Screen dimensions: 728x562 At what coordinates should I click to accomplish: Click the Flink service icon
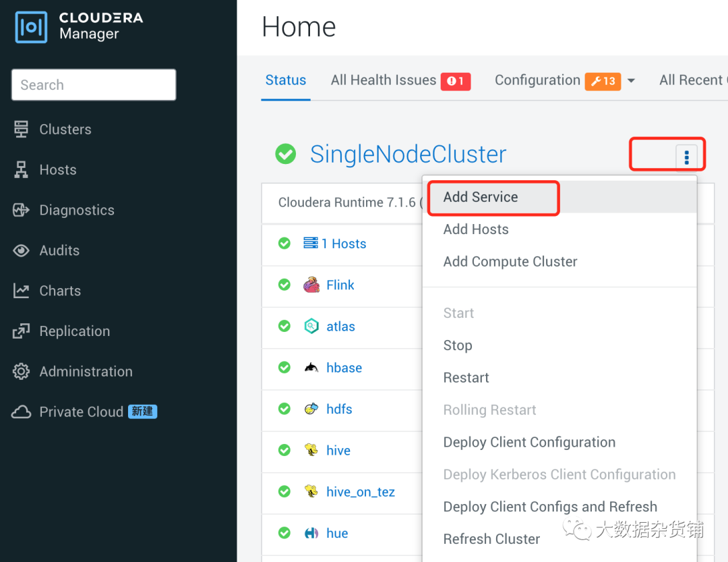[311, 285]
